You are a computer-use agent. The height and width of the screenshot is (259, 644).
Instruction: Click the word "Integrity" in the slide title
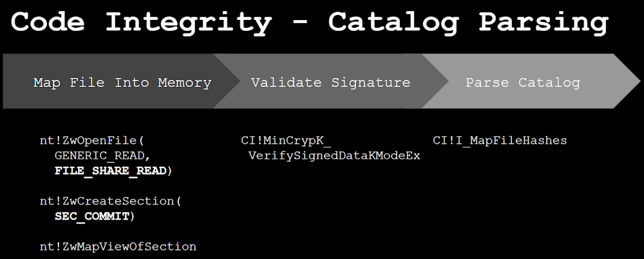[x=188, y=22]
